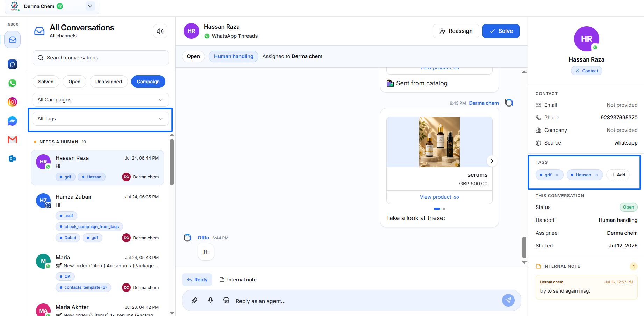Open View product link for serums
Image resolution: width=644 pixels, height=316 pixels.
(439, 197)
